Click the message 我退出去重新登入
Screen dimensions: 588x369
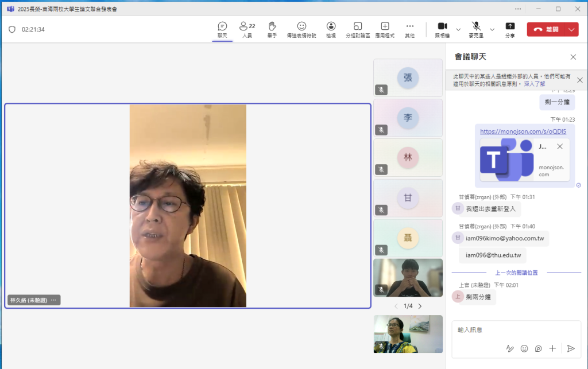[491, 209]
